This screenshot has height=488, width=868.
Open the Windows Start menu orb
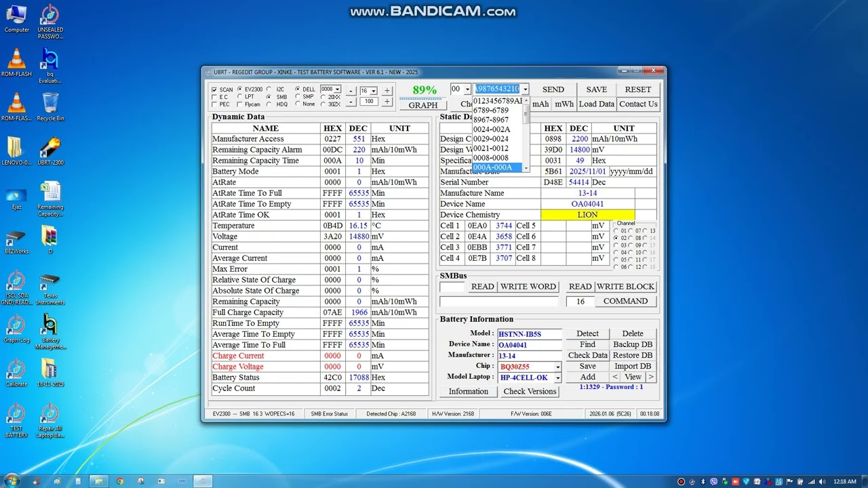[12, 481]
